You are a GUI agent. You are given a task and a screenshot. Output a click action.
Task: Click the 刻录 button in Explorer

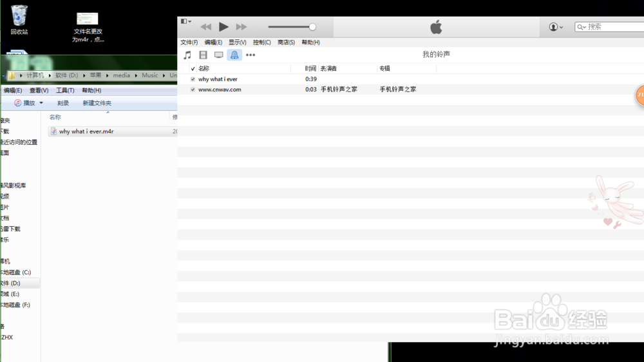63,103
